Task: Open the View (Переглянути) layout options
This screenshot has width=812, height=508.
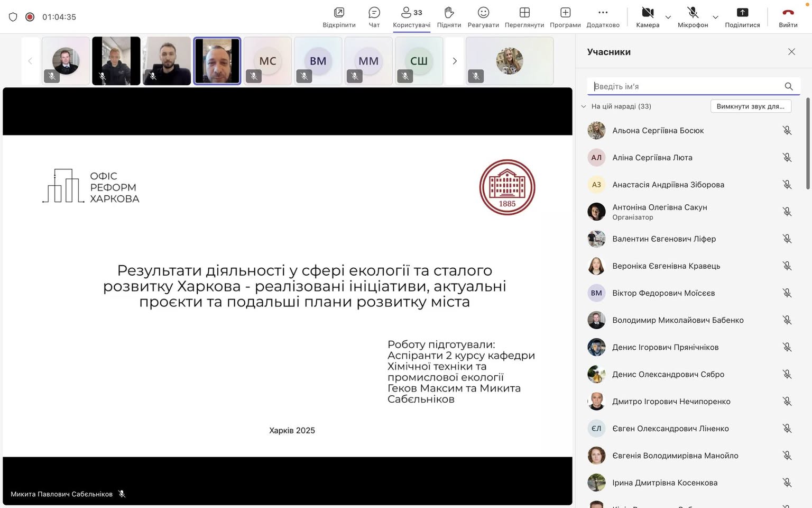Action: pos(524,13)
